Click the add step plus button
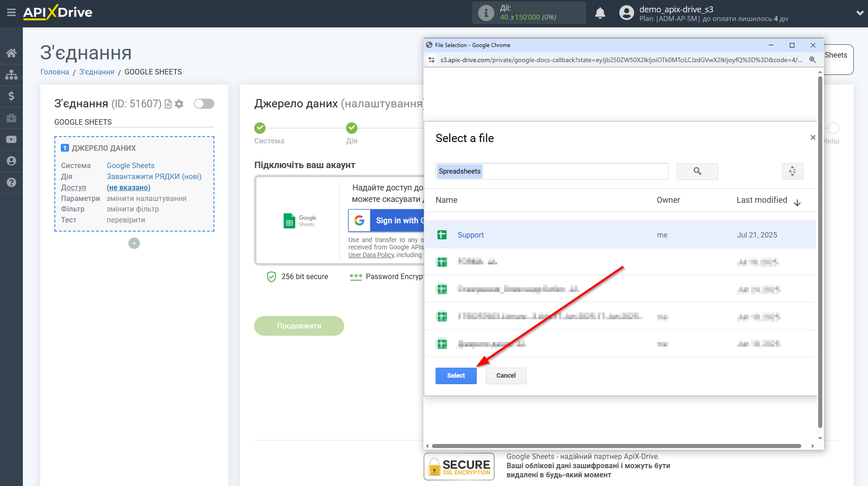 pyautogui.click(x=134, y=243)
